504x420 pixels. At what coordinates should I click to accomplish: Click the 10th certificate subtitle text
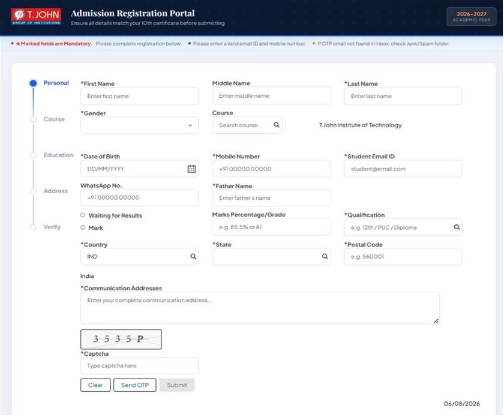[148, 23]
